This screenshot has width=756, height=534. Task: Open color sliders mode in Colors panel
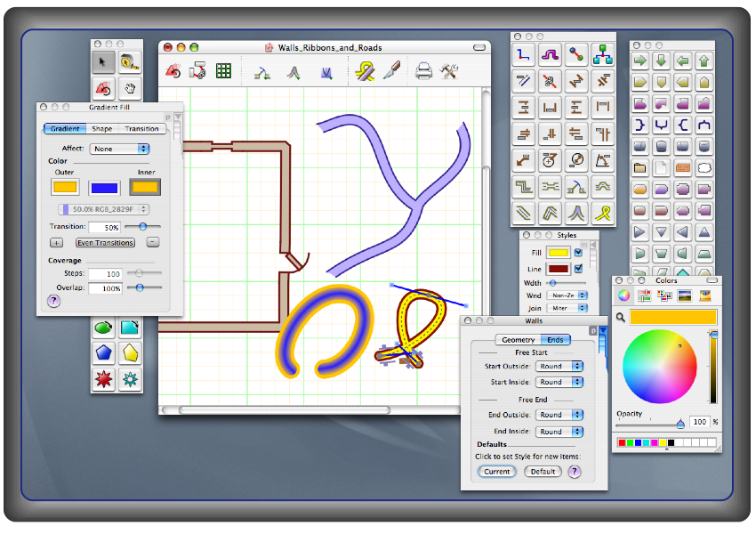coord(644,295)
